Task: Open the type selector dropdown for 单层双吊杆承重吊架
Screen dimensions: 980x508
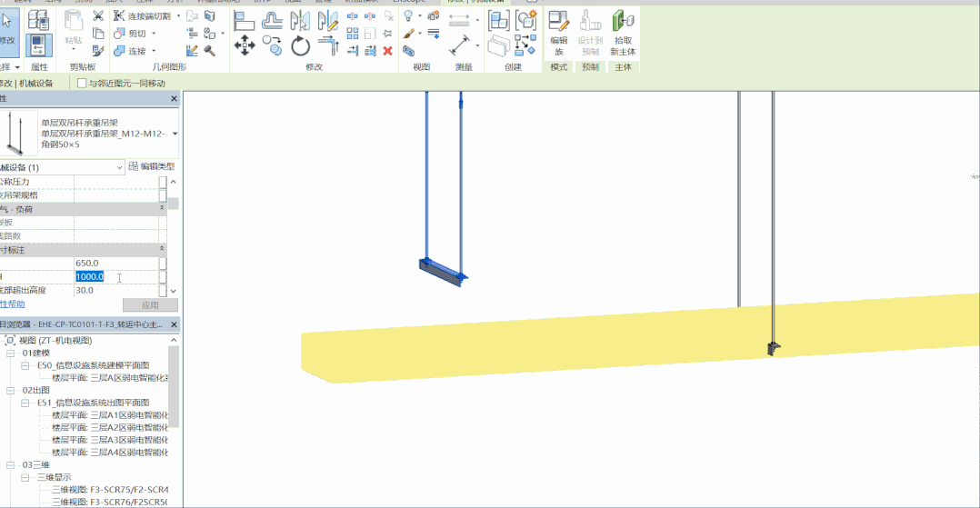Action: (x=175, y=134)
